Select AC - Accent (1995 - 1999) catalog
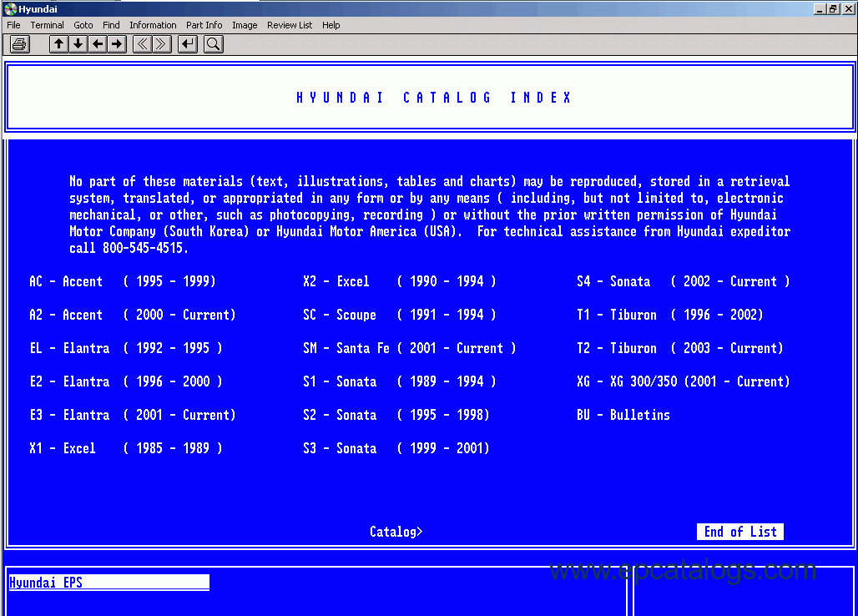 pos(123,282)
